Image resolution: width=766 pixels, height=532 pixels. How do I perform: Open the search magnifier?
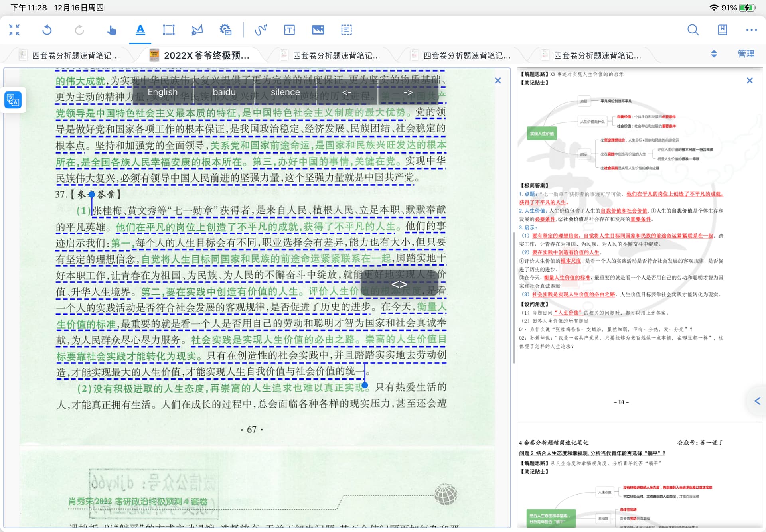[693, 30]
